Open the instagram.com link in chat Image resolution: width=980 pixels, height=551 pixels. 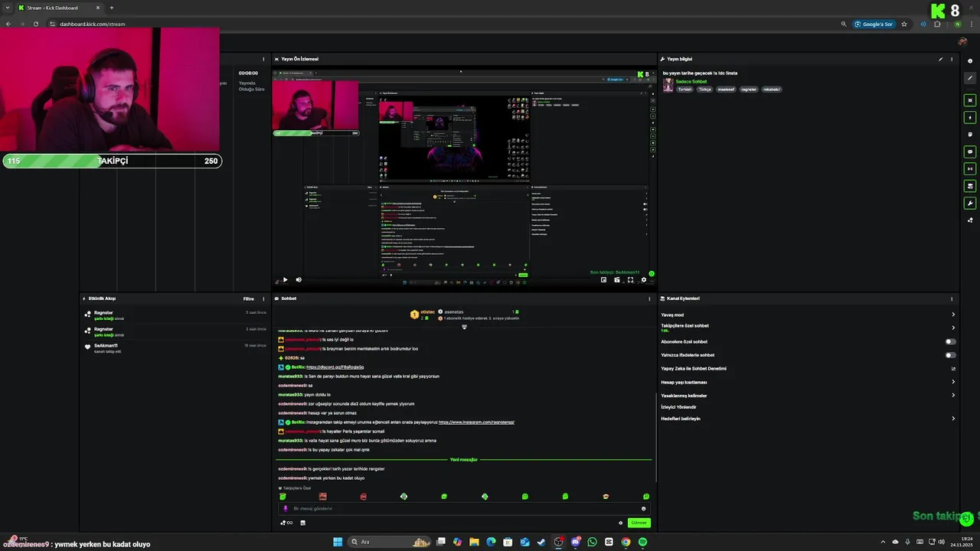pos(476,422)
